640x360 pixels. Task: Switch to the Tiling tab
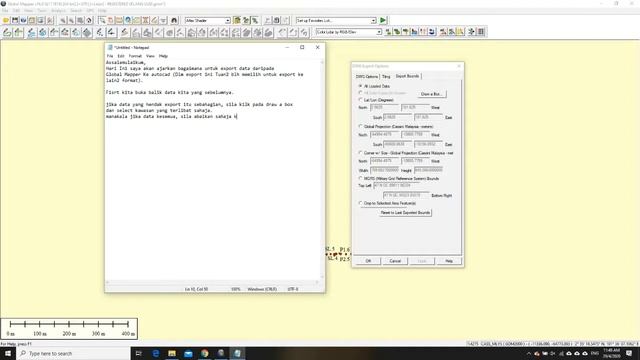(x=386, y=76)
